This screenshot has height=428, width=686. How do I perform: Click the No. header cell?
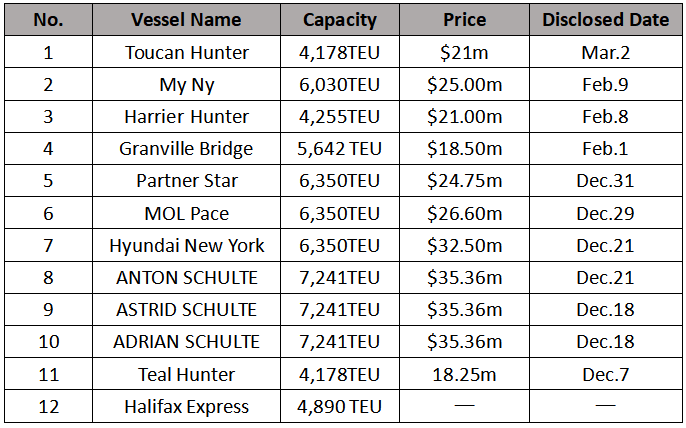tap(48, 20)
